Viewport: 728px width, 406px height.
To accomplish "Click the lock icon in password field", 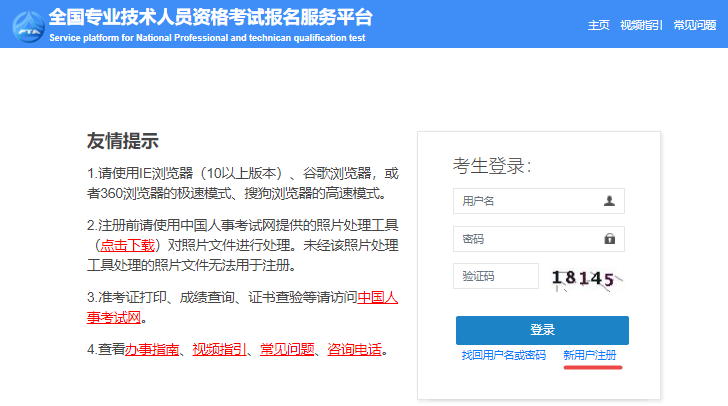I will pyautogui.click(x=609, y=239).
